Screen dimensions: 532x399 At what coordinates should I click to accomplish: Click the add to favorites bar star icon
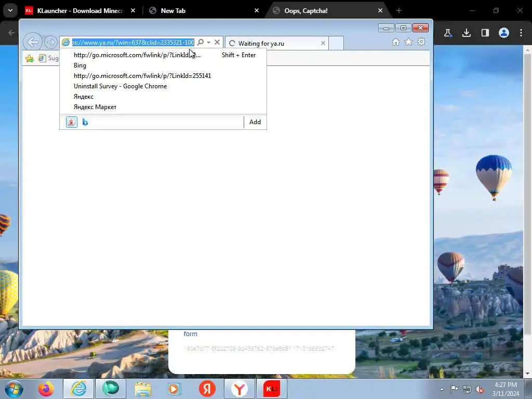pos(30,58)
